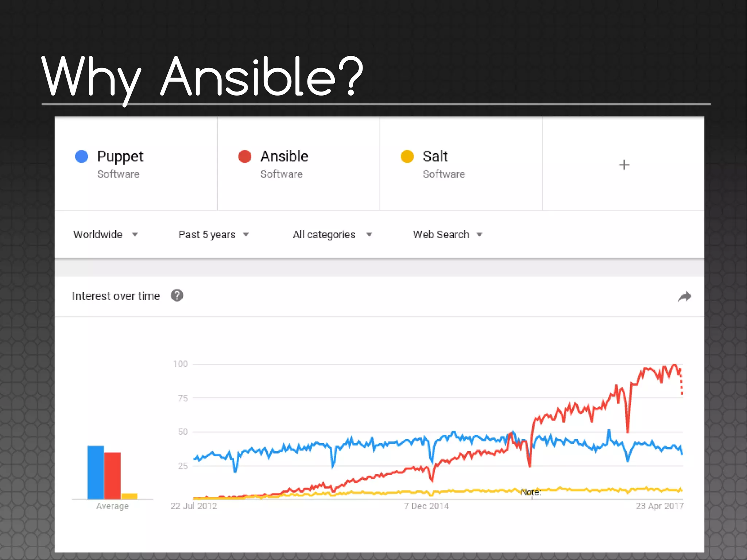Select the Salt search term
This screenshot has width=747, height=560.
coord(435,157)
